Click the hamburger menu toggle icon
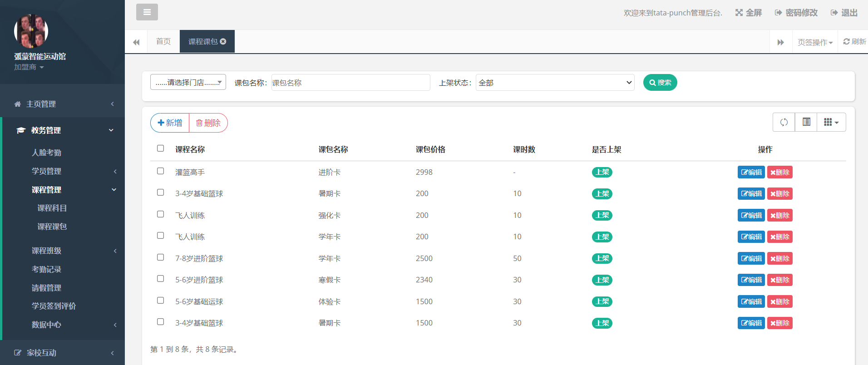The image size is (868, 365). (147, 12)
